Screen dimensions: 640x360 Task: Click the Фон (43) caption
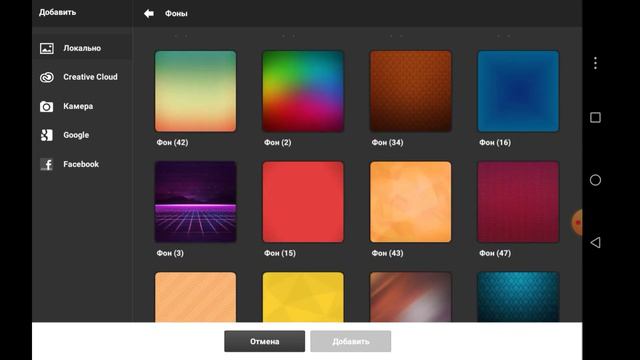click(387, 253)
